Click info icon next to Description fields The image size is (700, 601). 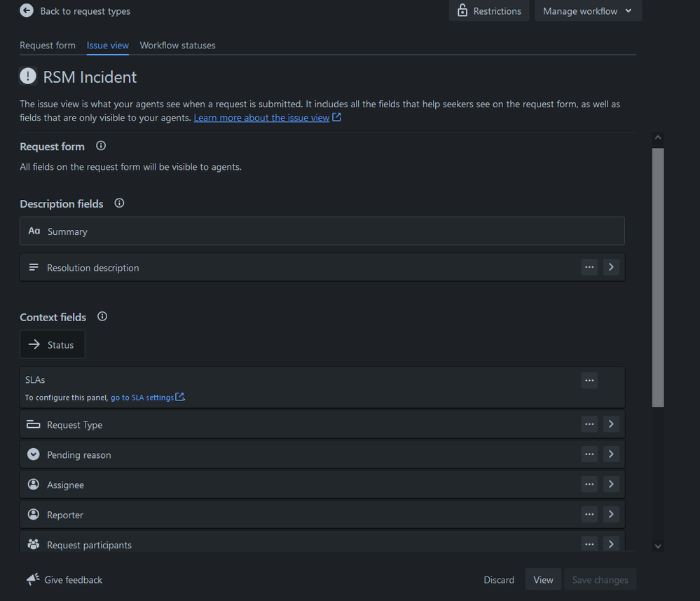pyautogui.click(x=119, y=203)
